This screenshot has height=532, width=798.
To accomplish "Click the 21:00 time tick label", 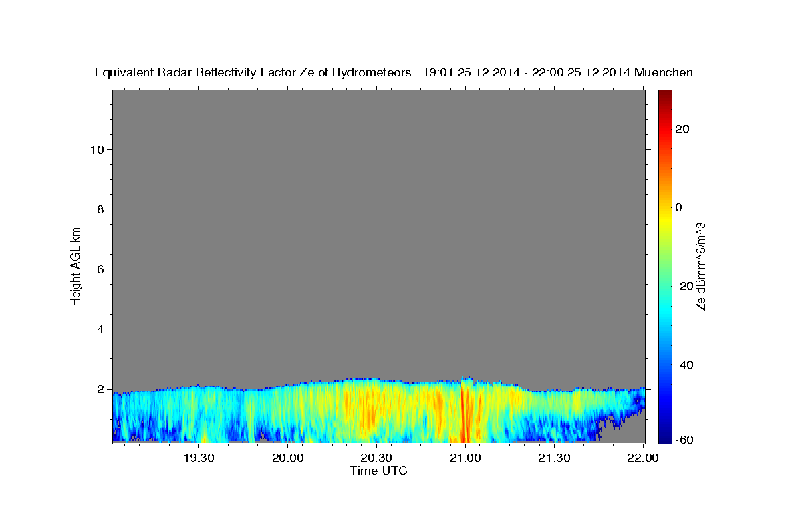I will [x=465, y=458].
